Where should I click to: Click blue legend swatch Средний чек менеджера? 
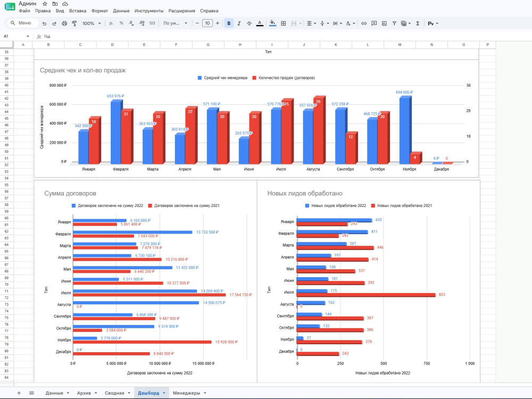point(199,78)
